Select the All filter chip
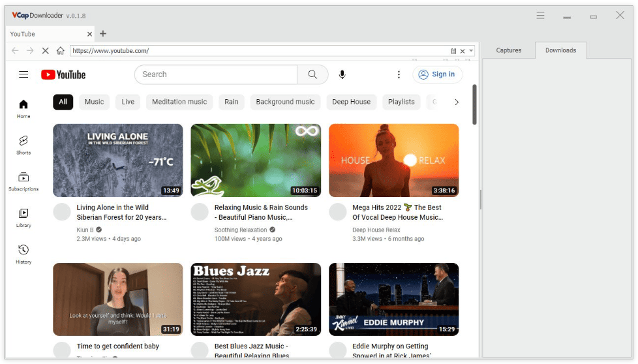The width and height of the screenshot is (638, 364). coord(63,102)
